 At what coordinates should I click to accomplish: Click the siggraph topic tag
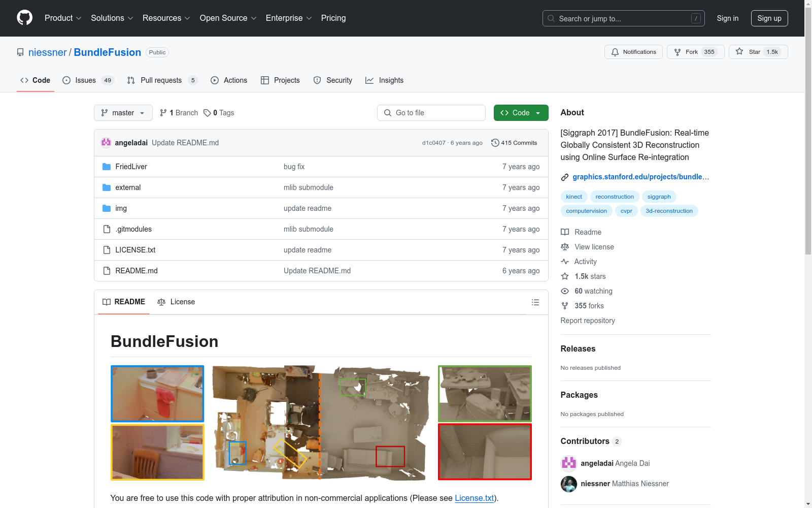(x=659, y=197)
